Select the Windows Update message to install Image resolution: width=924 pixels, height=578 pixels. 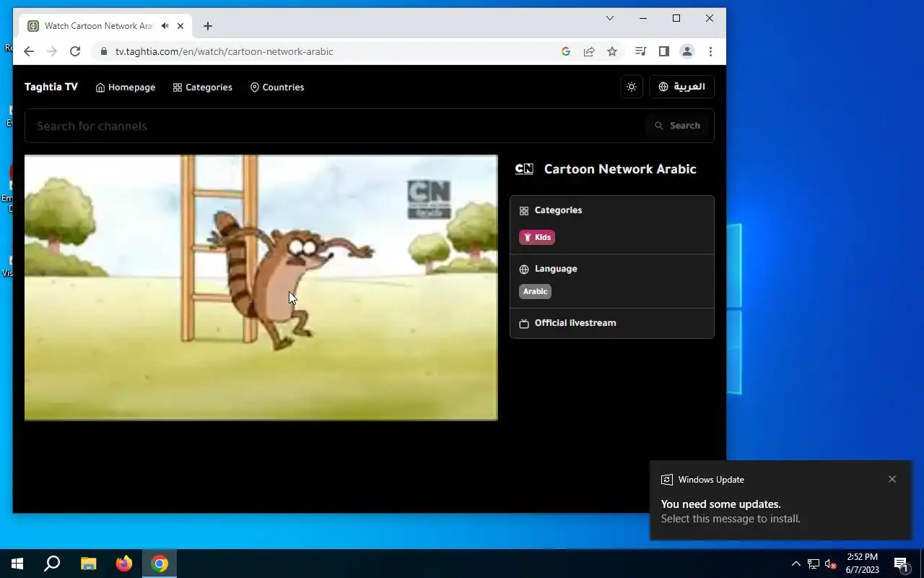(x=780, y=501)
